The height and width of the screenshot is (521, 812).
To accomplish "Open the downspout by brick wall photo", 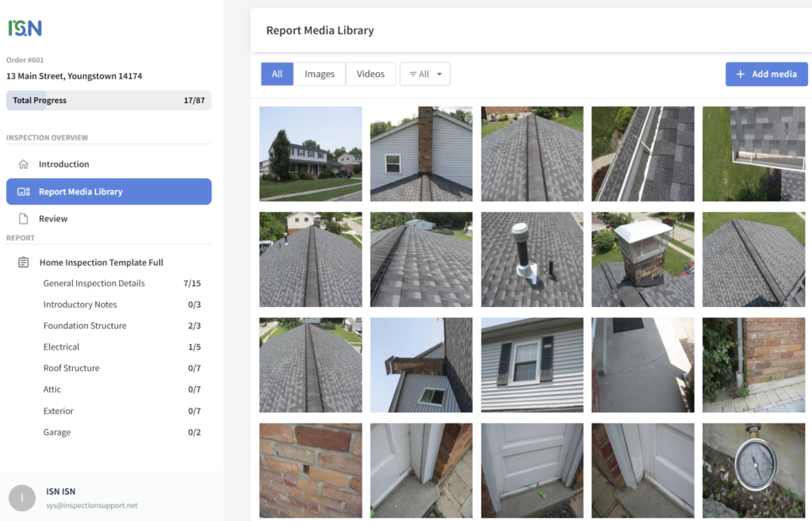I will [x=753, y=365].
